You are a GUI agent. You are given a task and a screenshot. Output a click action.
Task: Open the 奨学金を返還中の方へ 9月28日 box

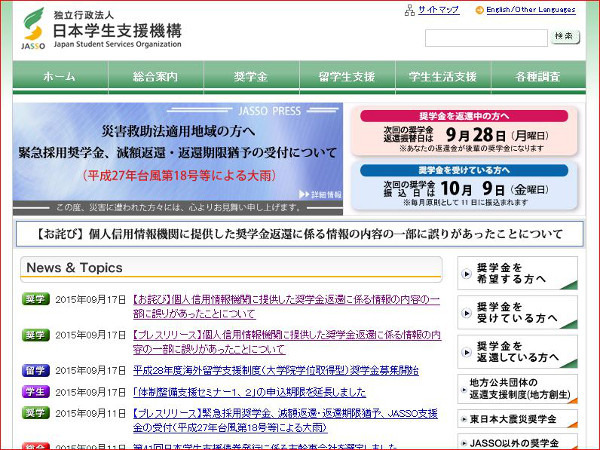tap(464, 132)
